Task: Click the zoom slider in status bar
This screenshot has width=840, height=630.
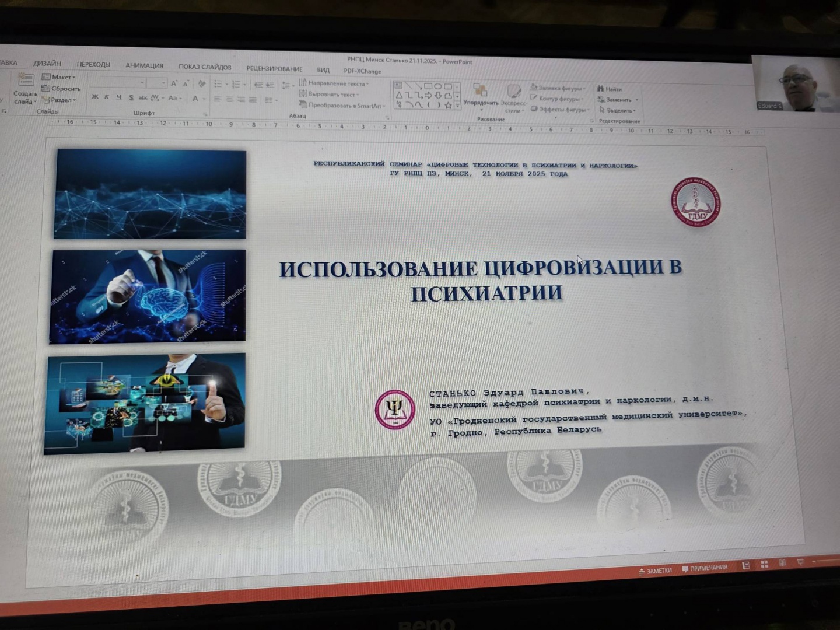Action: coord(825,561)
